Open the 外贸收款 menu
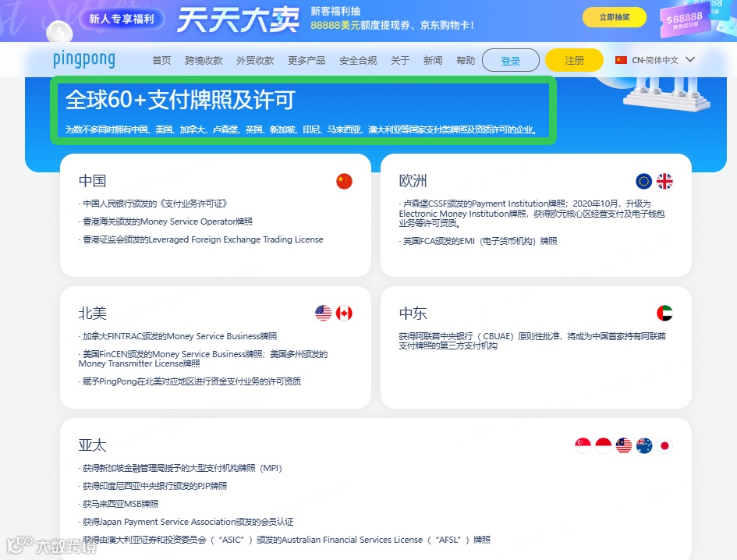 255,60
